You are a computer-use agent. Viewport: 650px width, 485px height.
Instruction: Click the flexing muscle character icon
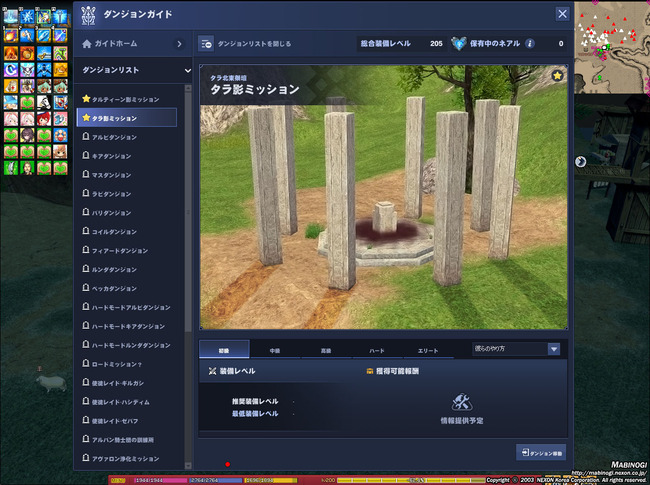pyautogui.click(x=60, y=135)
